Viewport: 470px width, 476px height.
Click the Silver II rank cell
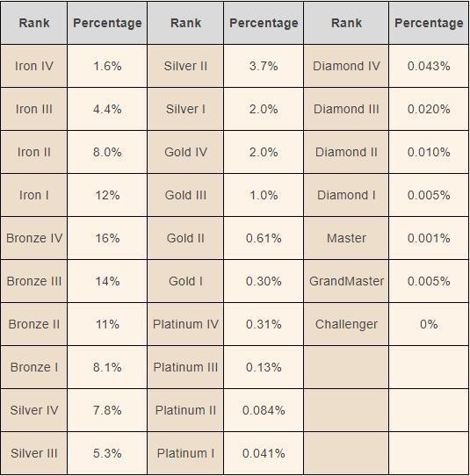(185, 66)
